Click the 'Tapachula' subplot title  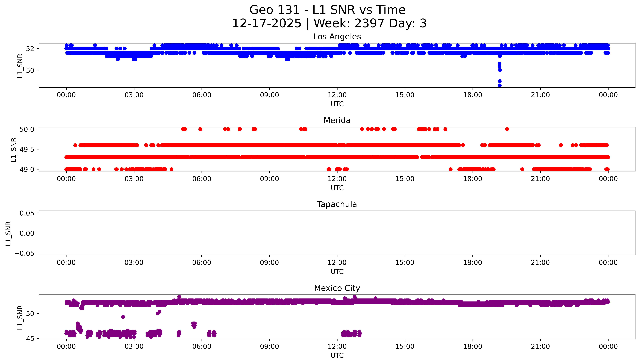tap(337, 204)
